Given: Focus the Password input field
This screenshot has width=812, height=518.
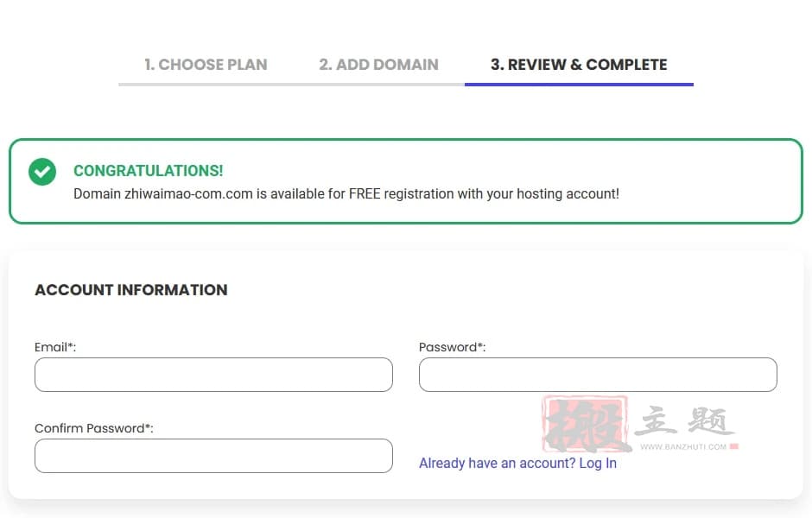Looking at the screenshot, I should coord(598,375).
